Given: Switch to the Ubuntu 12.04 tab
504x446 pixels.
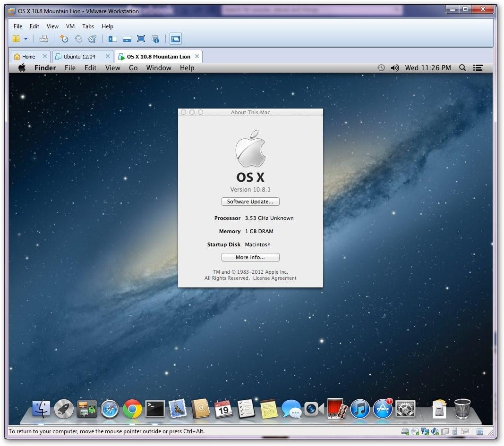Looking at the screenshot, I should (x=79, y=57).
